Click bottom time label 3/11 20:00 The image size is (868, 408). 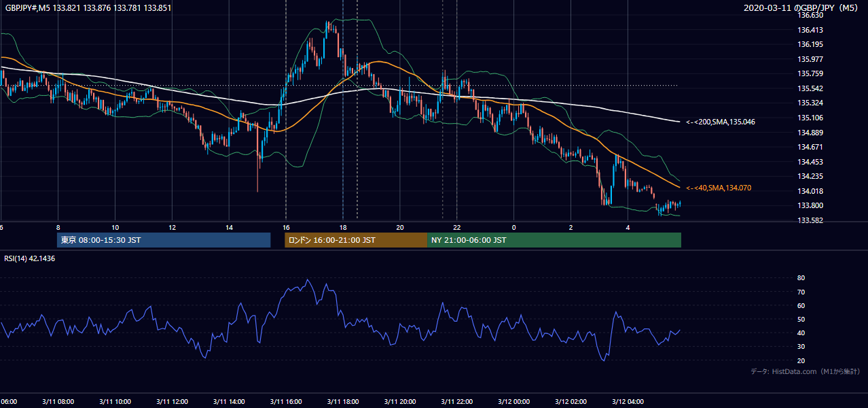[x=400, y=402]
